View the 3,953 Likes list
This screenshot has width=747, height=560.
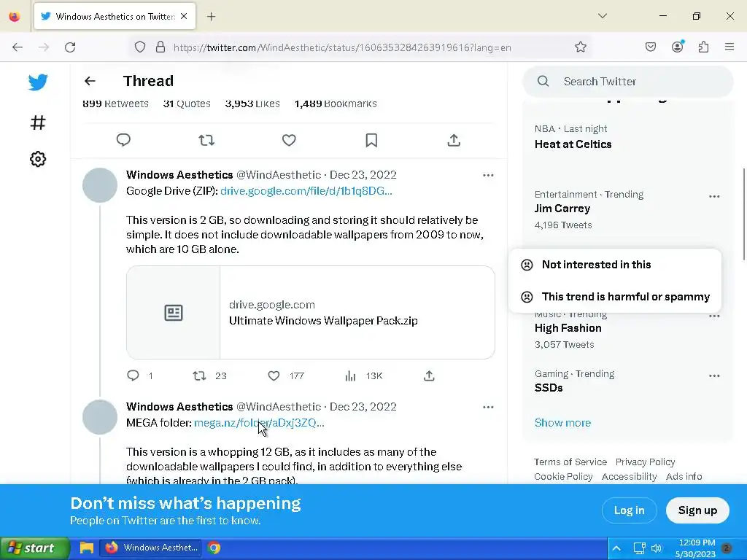(x=252, y=104)
